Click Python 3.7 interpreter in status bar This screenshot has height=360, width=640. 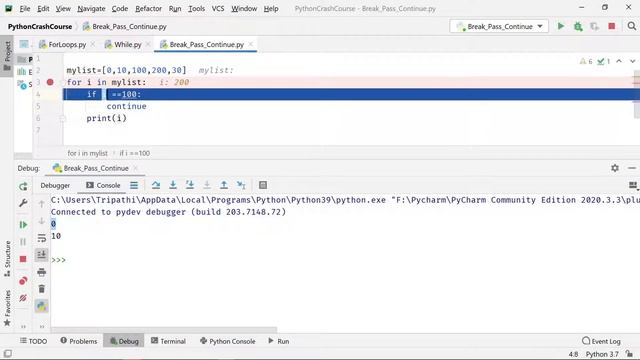602,354
